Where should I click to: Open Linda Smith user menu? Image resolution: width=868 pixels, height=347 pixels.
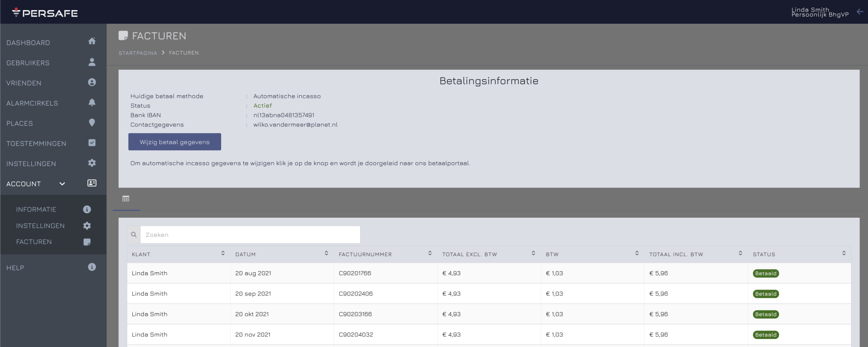point(820,12)
